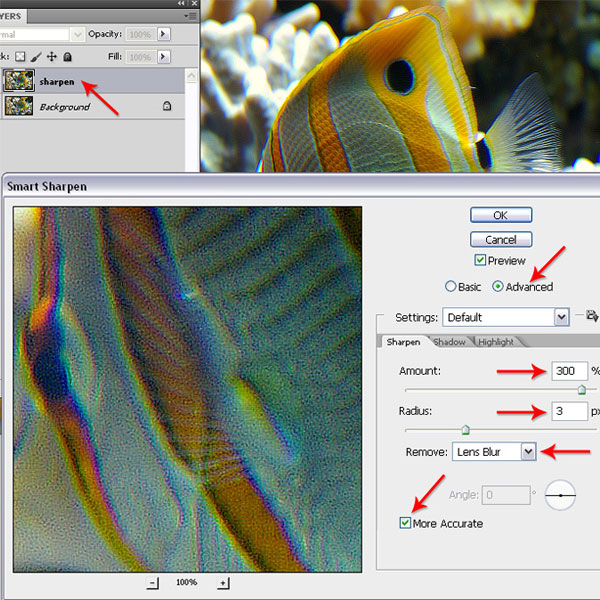The height and width of the screenshot is (600, 600).
Task: Click the Amount slider handle
Action: click(582, 390)
